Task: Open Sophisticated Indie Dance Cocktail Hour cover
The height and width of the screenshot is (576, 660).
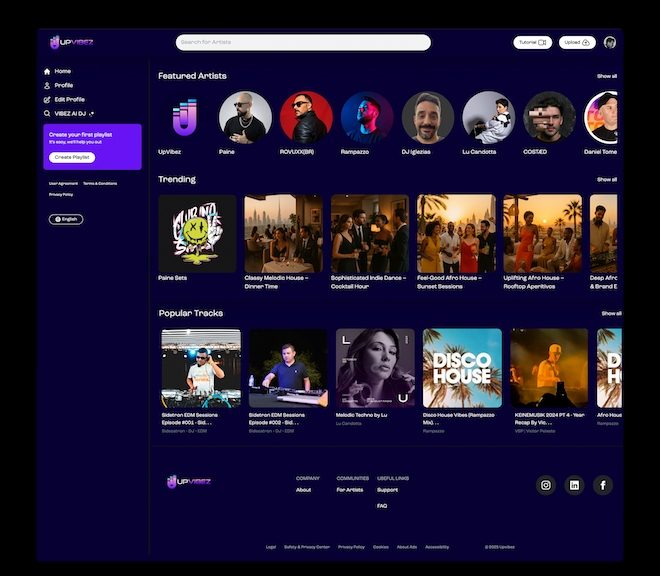Action: pos(370,234)
